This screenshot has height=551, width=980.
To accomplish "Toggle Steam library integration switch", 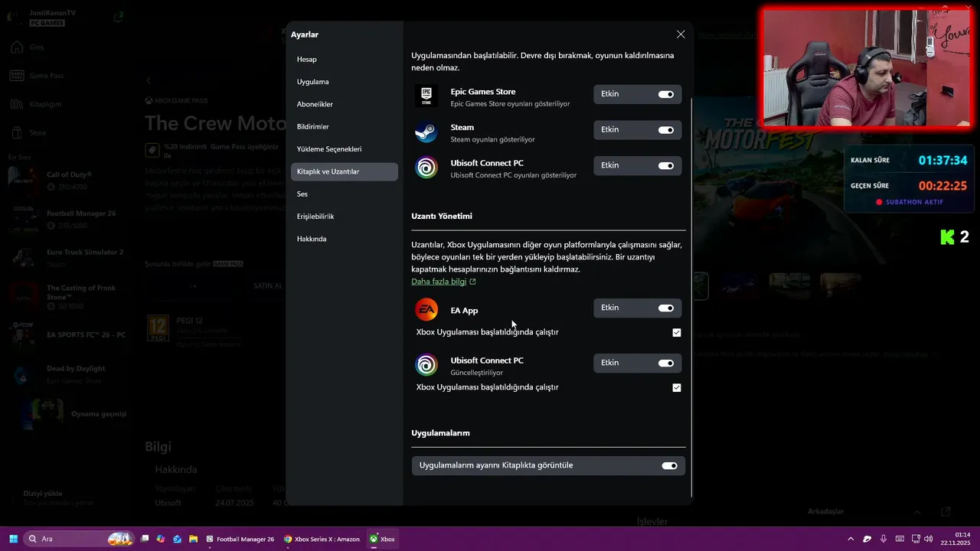I will 666,130.
